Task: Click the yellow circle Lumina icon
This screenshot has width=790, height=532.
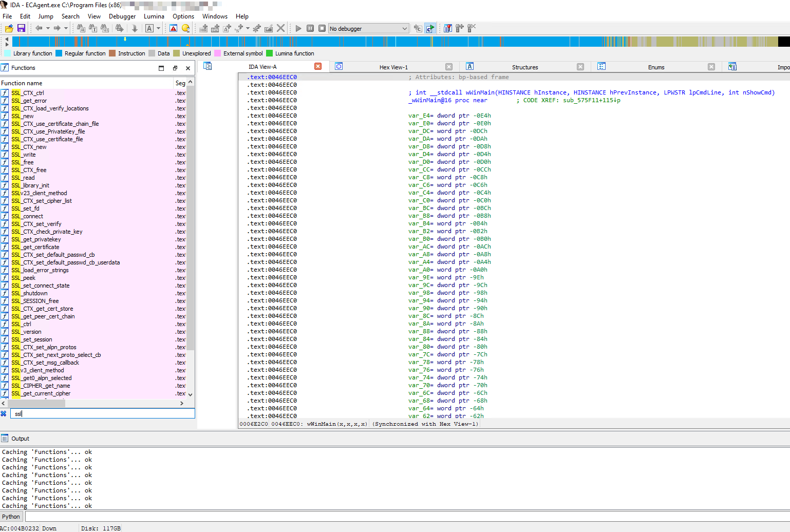Action: tap(186, 28)
